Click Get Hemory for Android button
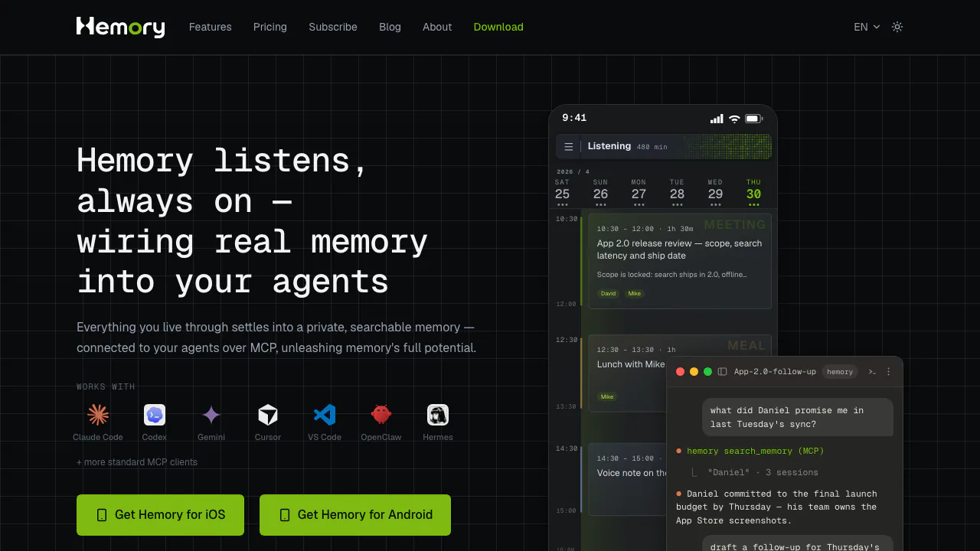The image size is (980, 551). click(x=355, y=515)
